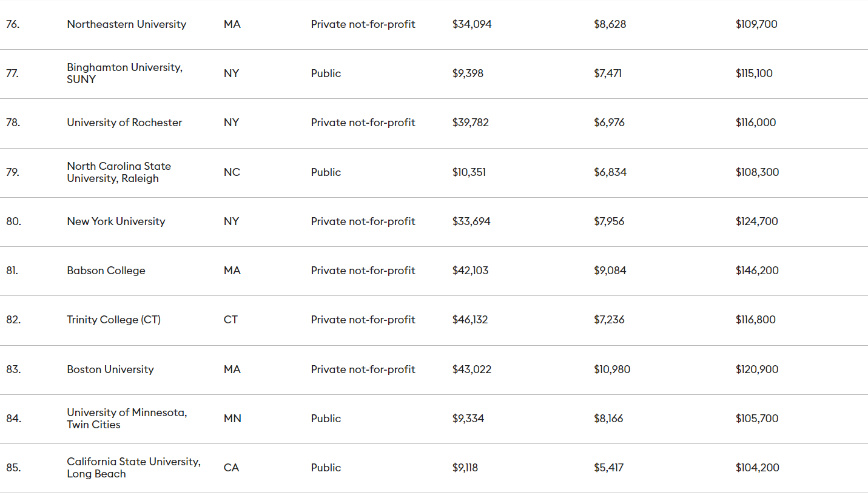The image size is (868, 495).
Task: Select Binghamton University, SUNY entry
Action: (124, 73)
